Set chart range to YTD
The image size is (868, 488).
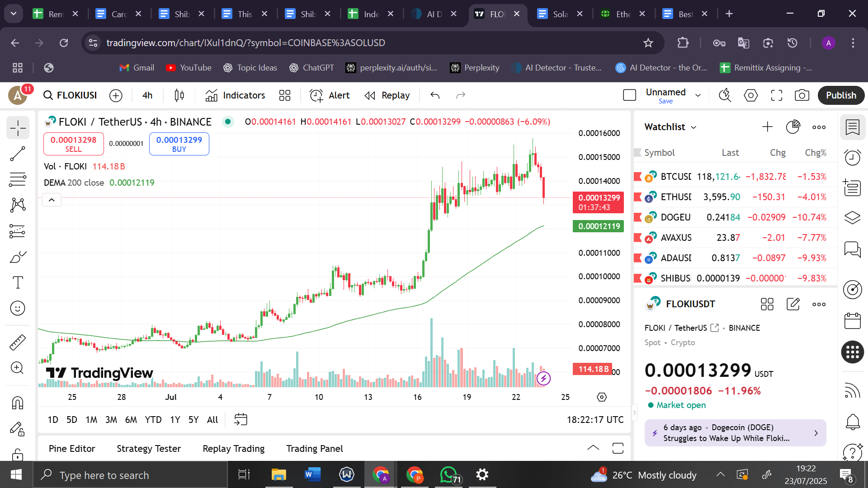pyautogui.click(x=153, y=420)
